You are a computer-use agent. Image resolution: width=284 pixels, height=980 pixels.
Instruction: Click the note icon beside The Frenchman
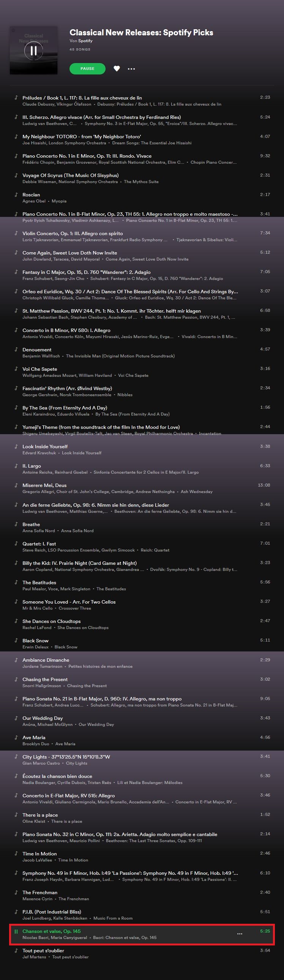(x=16, y=893)
